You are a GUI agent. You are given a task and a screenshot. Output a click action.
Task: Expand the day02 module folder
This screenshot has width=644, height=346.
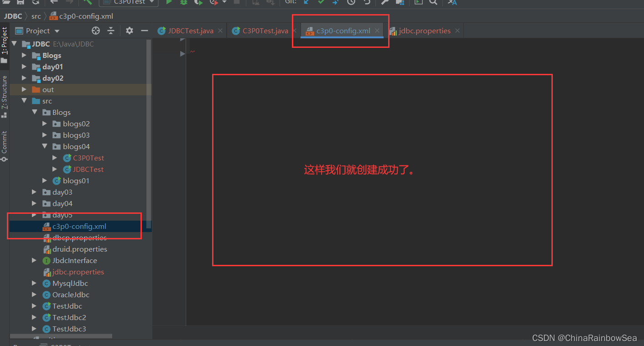[x=24, y=78]
